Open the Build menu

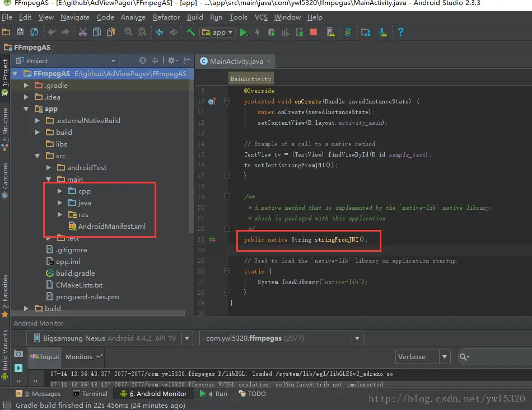point(195,17)
